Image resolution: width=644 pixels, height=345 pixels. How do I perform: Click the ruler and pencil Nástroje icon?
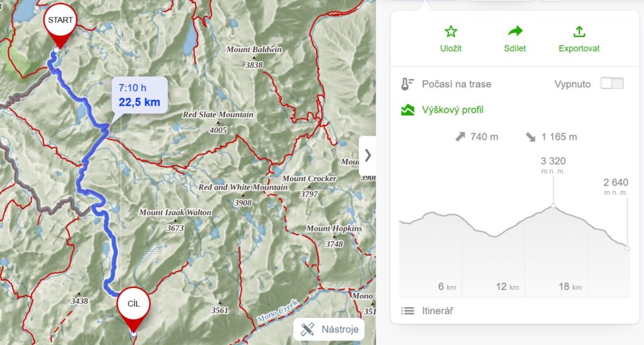point(308,329)
